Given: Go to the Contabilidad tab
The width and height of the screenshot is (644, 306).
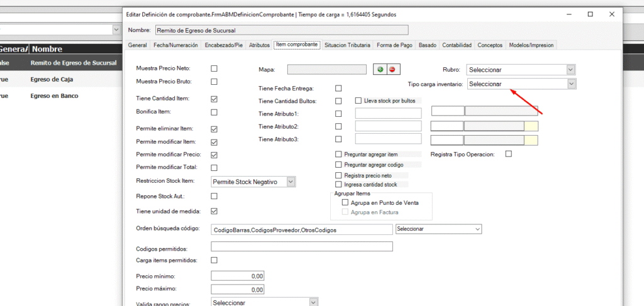Looking at the screenshot, I should (x=457, y=45).
